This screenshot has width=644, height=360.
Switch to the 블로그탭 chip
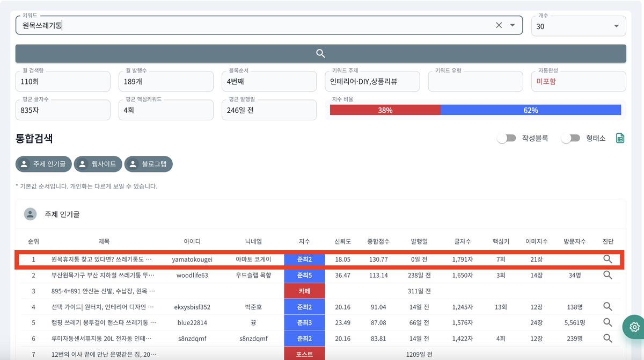[149, 164]
